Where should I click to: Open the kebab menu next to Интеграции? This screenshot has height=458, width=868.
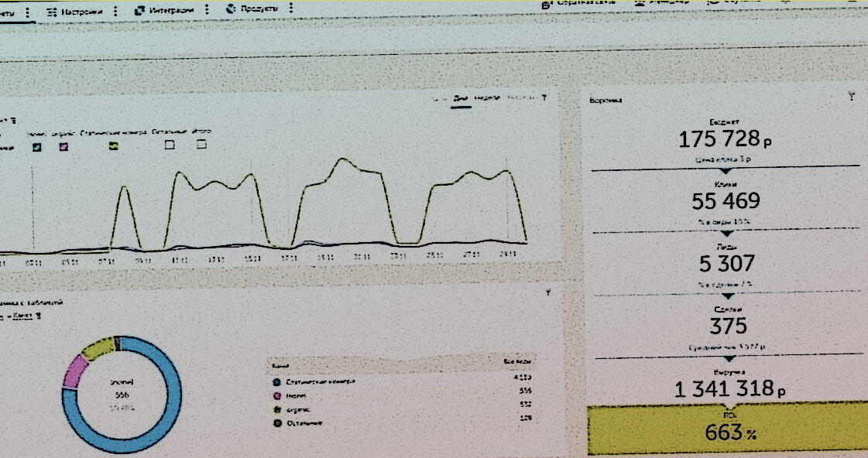pyautogui.click(x=207, y=9)
